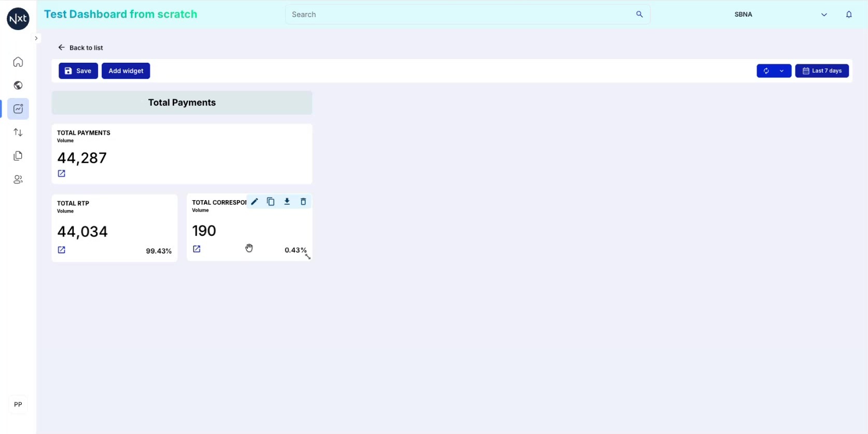The image size is (868, 434).
Task: Open the globe sidebar icon
Action: (x=18, y=86)
